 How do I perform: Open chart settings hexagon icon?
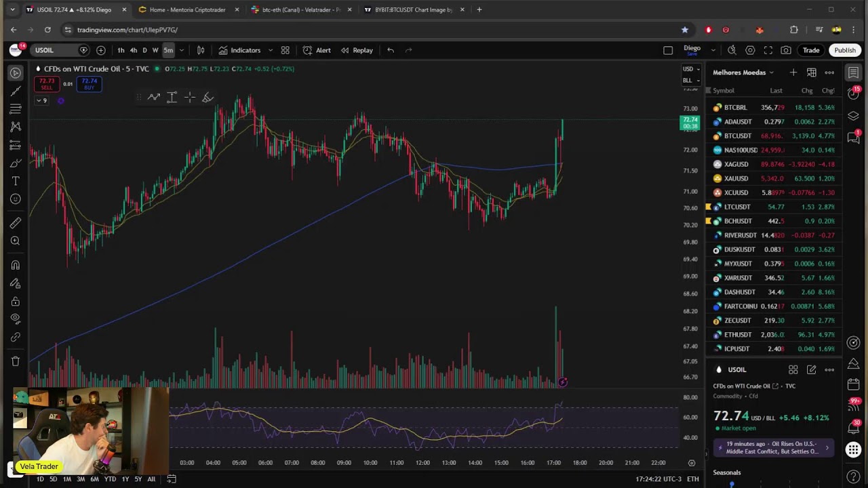750,50
